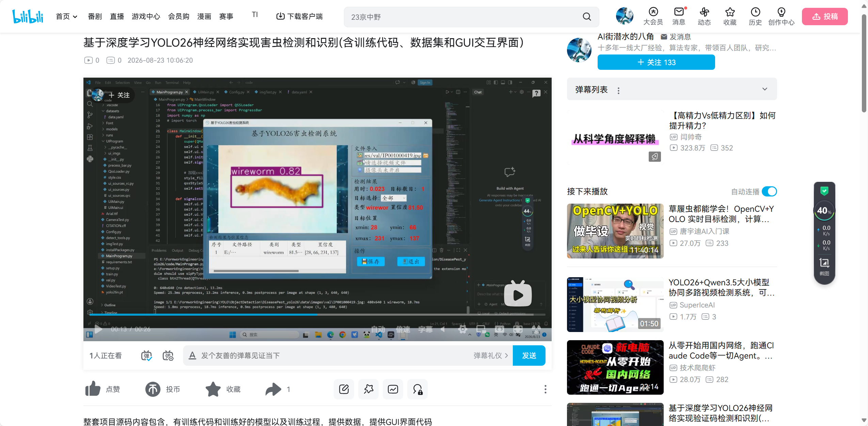Open the 倍速 playback speed menu
This screenshot has height=426, width=868.
tap(403, 329)
